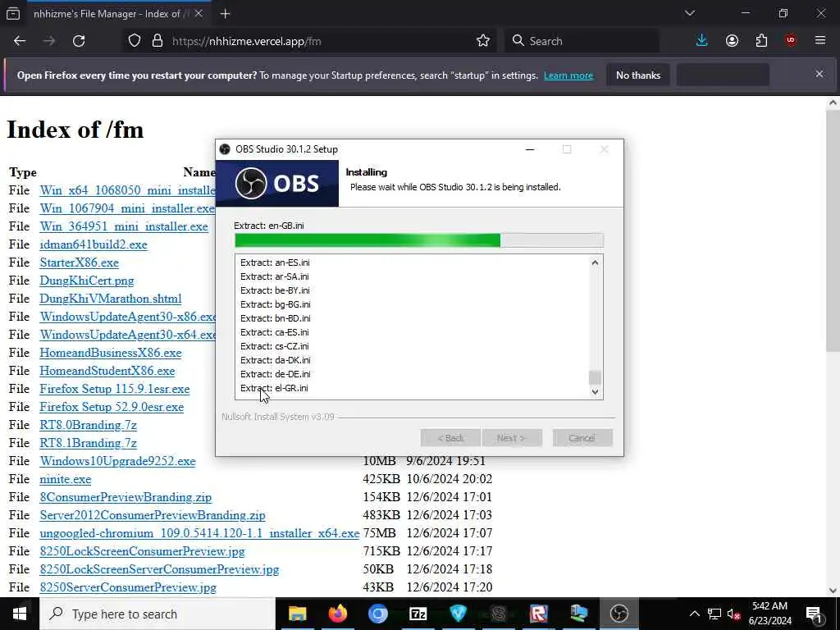Open the DungKhiCert.png link
840x630 pixels.
(87, 281)
